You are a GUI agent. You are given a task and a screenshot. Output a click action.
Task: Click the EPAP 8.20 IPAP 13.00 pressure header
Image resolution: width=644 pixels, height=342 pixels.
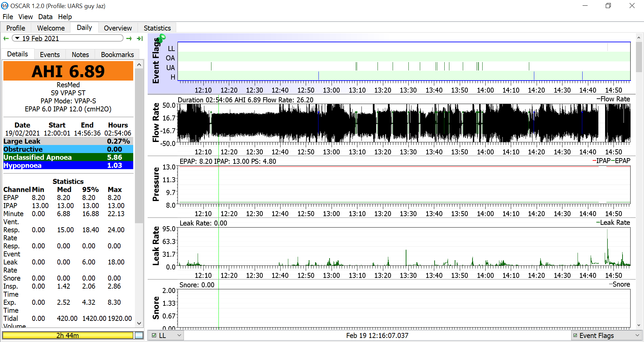228,161
